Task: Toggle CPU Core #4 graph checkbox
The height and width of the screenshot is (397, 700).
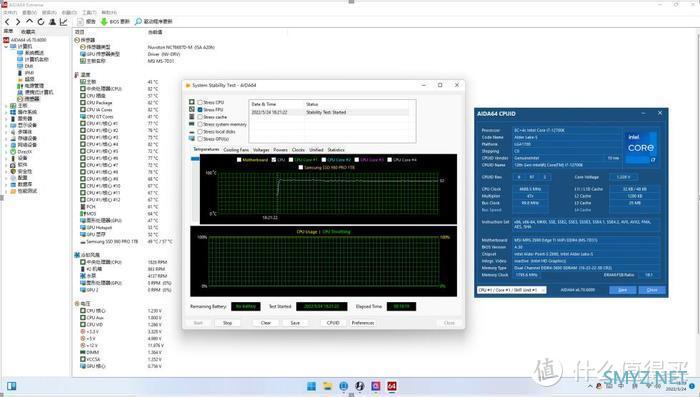Action: [390, 159]
